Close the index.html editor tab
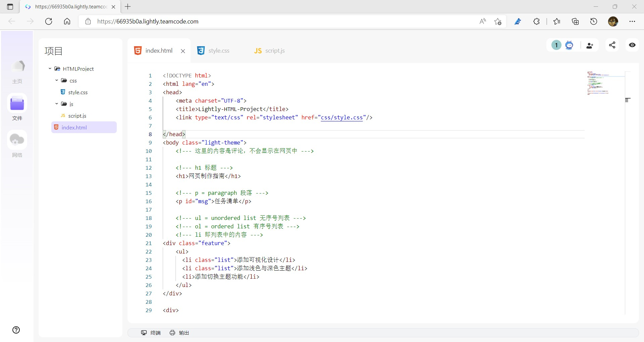 tap(183, 51)
